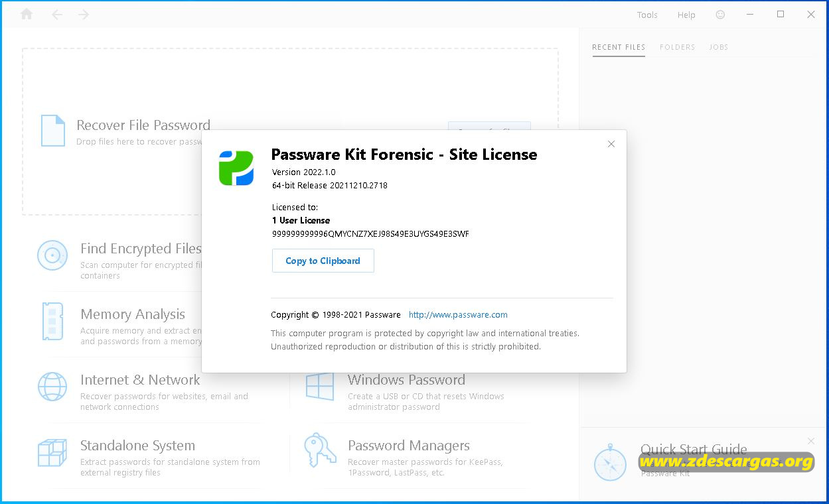829x504 pixels.
Task: Click the Windows Password logo icon
Action: pyautogui.click(x=320, y=386)
